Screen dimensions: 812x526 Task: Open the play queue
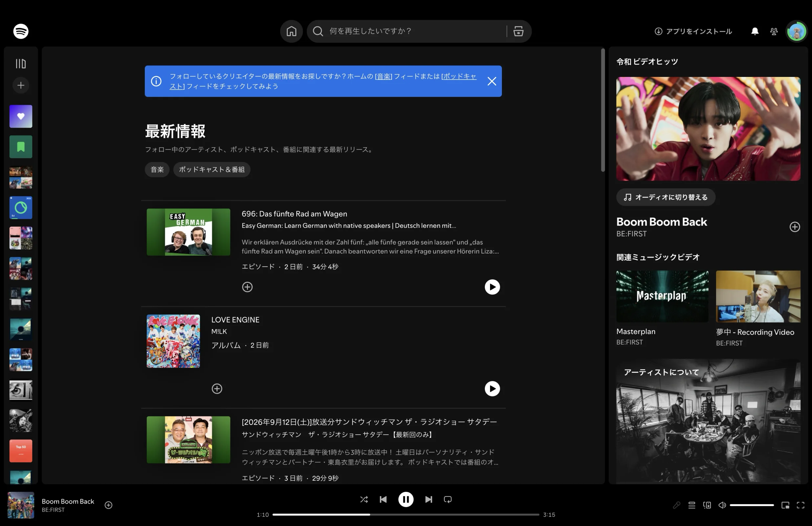coord(691,505)
